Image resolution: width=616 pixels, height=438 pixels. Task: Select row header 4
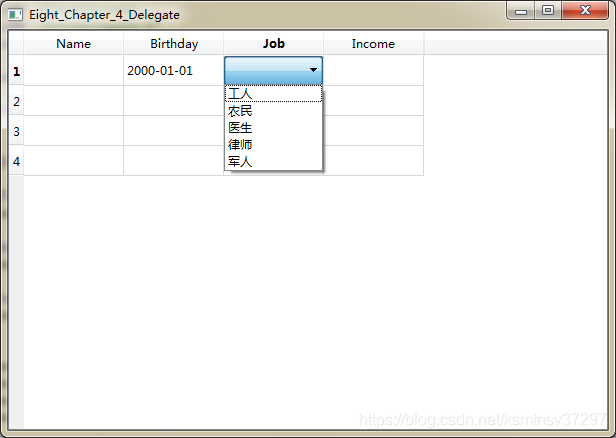pos(16,161)
